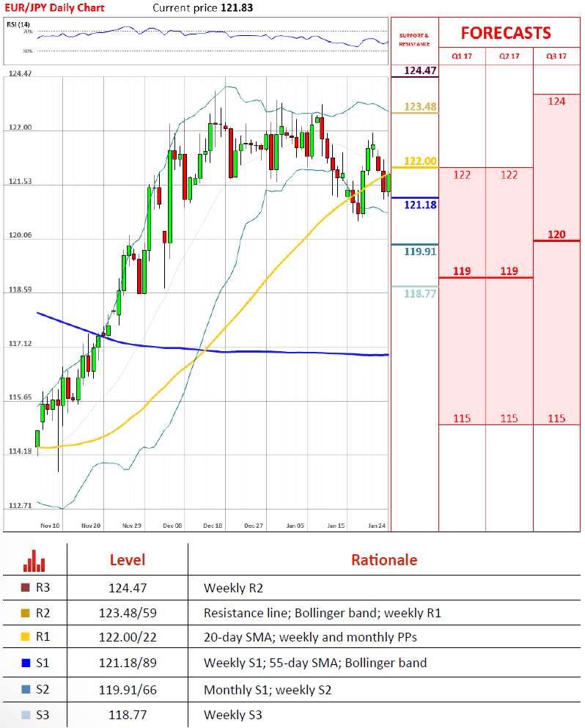This screenshot has height=728, width=585.
Task: Click the red bar chart icon in table header
Action: [34, 560]
